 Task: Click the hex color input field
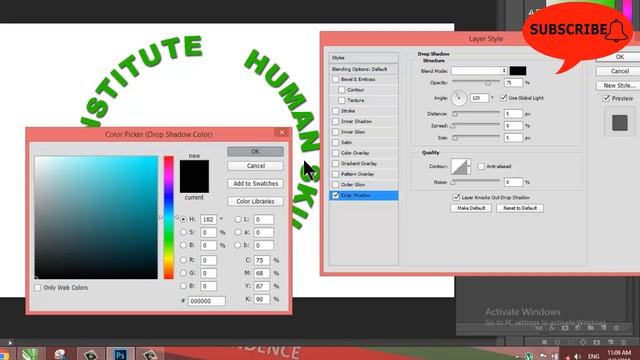207,301
